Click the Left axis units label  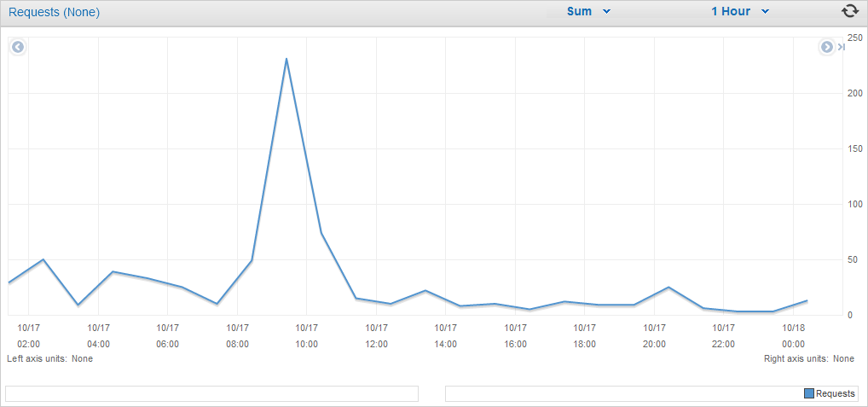pyautogui.click(x=49, y=359)
